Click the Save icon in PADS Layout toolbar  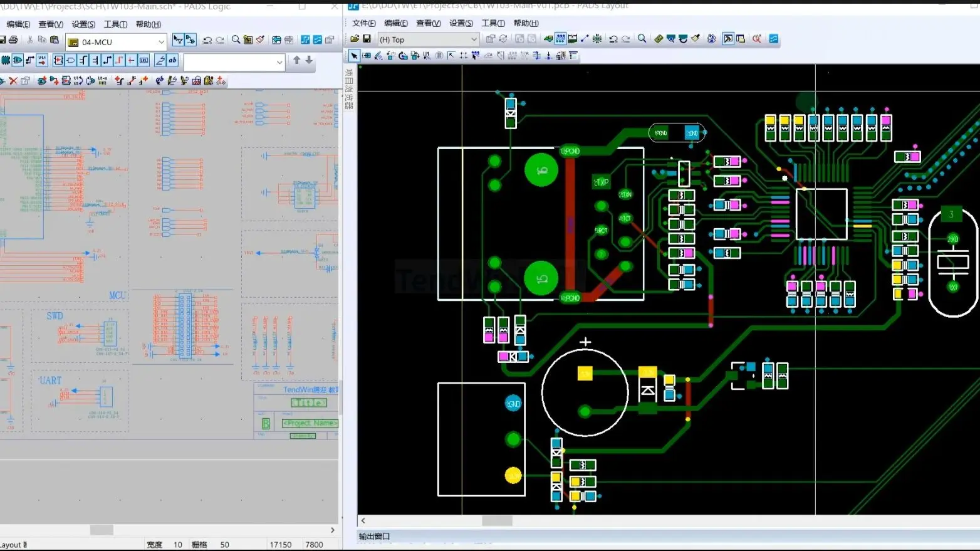(x=367, y=38)
